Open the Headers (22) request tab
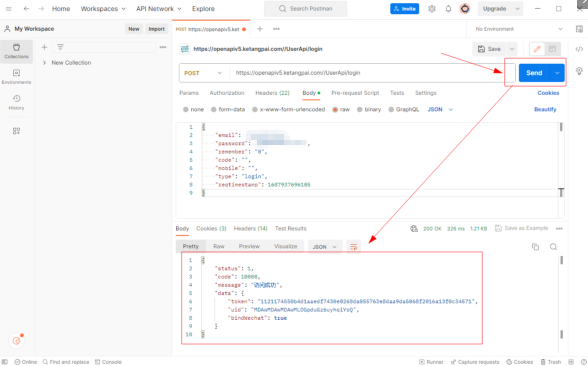The height and width of the screenshot is (366, 588). (272, 93)
